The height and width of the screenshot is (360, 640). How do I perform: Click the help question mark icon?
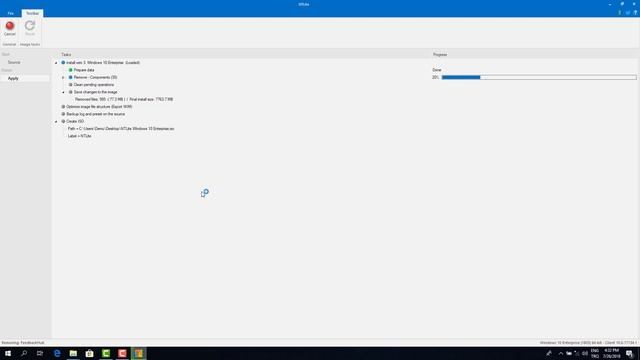pyautogui.click(x=635, y=13)
